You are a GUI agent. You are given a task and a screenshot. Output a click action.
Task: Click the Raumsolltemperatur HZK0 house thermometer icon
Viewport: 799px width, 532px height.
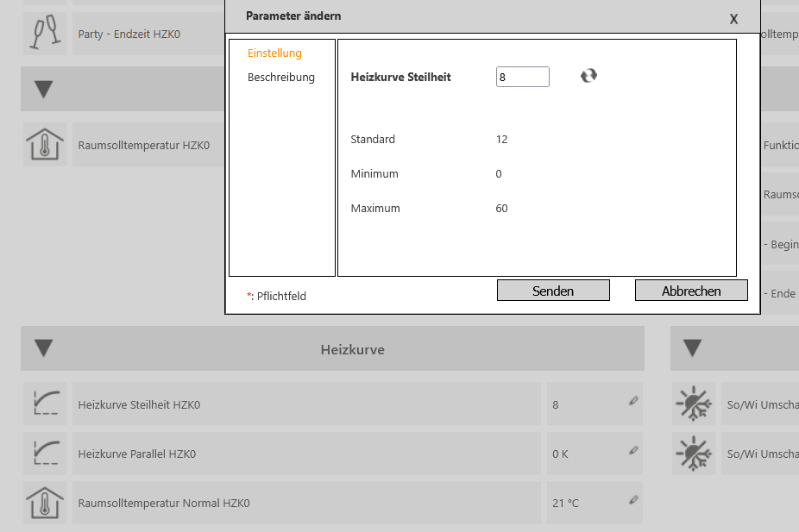coord(44,145)
